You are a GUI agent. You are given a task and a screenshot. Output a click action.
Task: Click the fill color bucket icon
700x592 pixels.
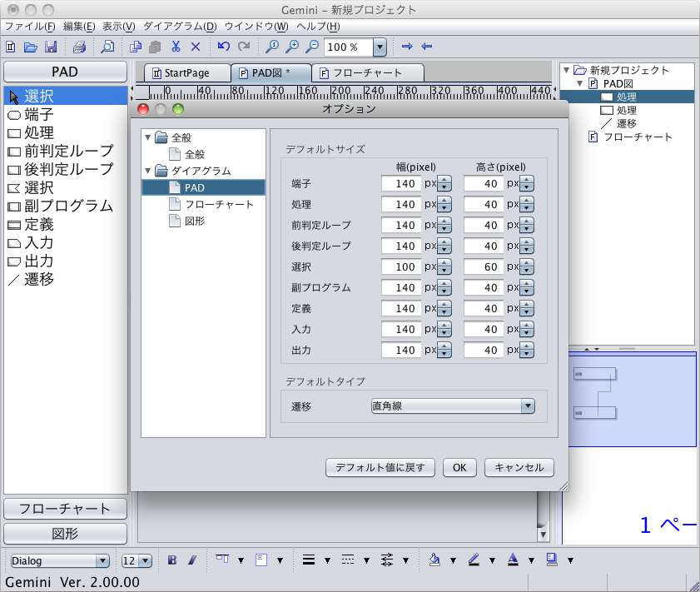pyautogui.click(x=434, y=560)
